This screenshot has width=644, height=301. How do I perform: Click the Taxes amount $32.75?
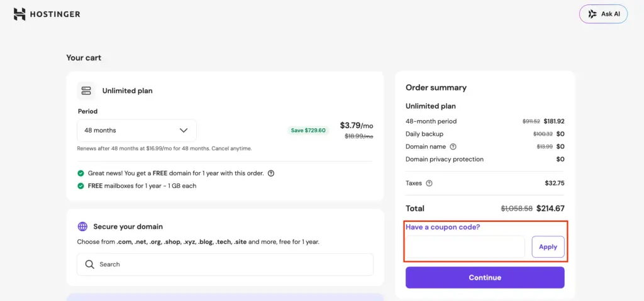coord(555,183)
